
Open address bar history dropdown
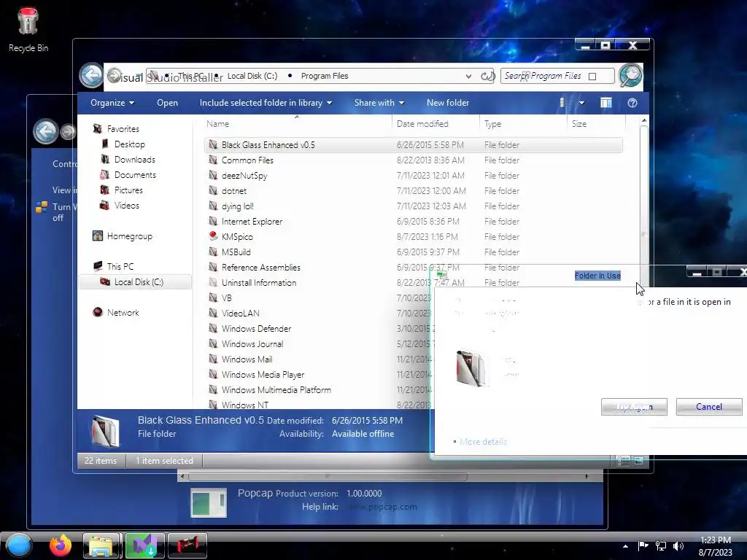(x=468, y=76)
